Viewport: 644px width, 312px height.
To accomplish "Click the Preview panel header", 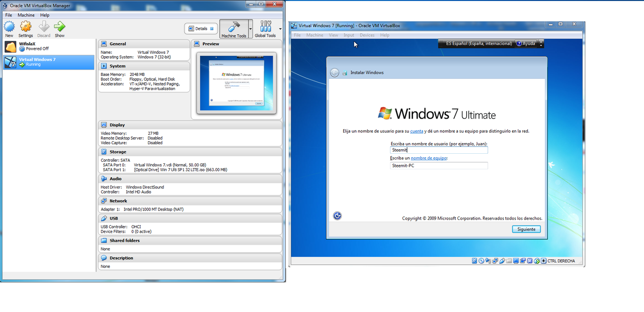I will tap(236, 44).
